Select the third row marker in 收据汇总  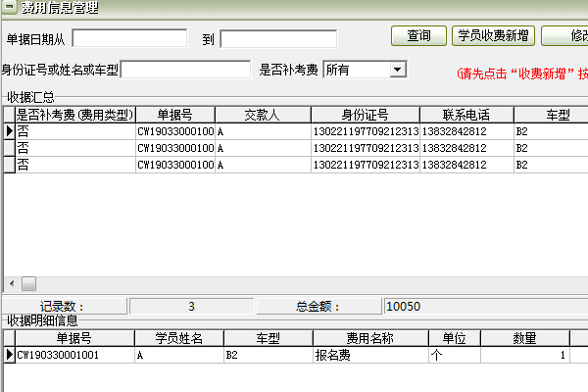tap(10, 165)
